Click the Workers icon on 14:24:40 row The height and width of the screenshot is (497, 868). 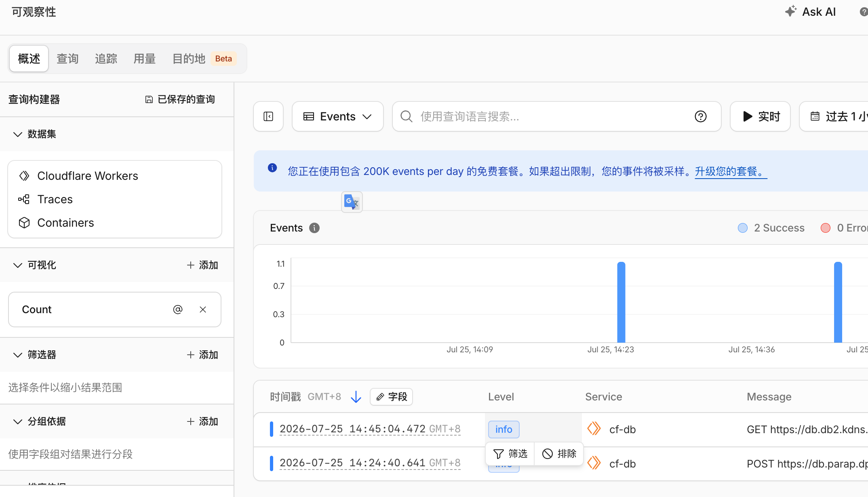click(x=594, y=463)
